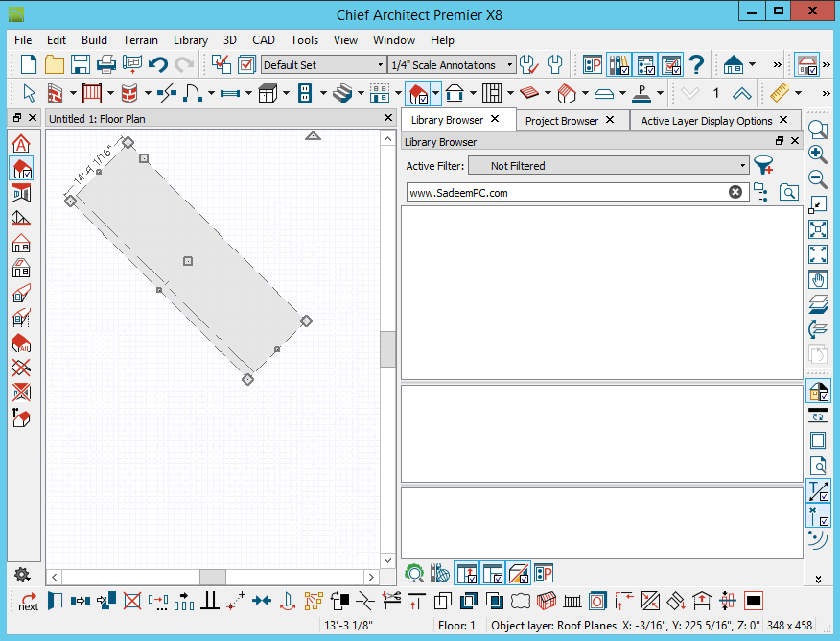Go up one floor with up chevron
Screen dimensions: 840x641
742,93
